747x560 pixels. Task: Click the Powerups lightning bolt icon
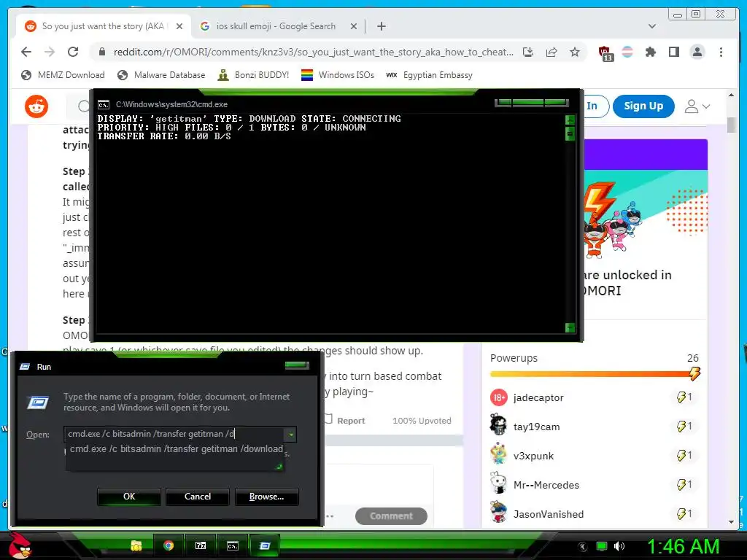[x=694, y=373]
